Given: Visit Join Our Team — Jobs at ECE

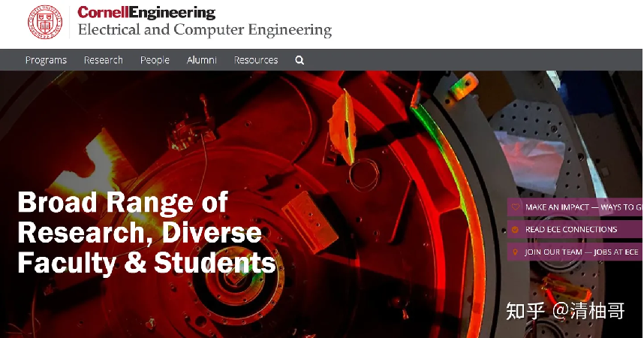Looking at the screenshot, I should (x=582, y=252).
